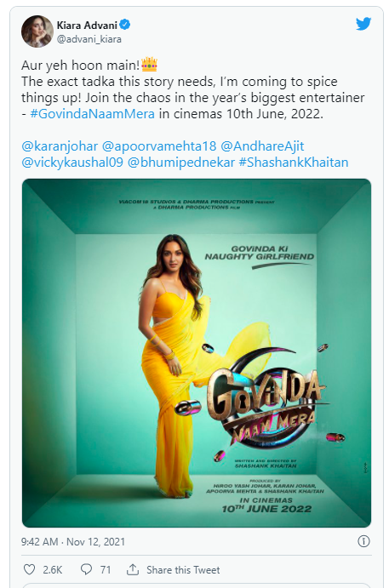This screenshot has height=588, width=389.
Task: Visit @apoorvamehta18 mention
Action: [x=159, y=146]
